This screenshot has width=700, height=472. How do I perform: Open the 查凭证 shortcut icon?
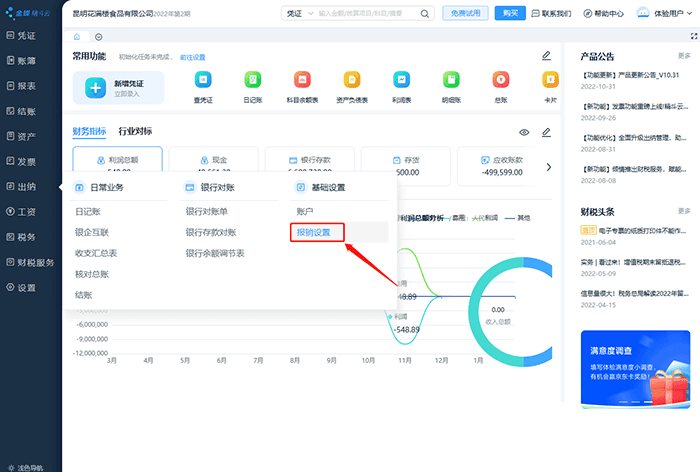tap(203, 80)
